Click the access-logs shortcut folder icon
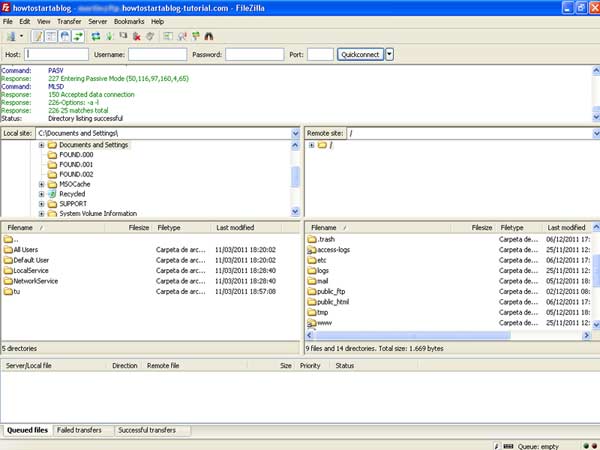The image size is (600, 450). pyautogui.click(x=312, y=250)
